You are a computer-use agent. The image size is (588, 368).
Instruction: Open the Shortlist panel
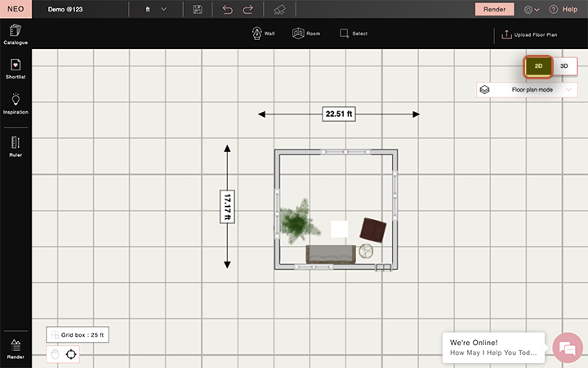[x=16, y=69]
